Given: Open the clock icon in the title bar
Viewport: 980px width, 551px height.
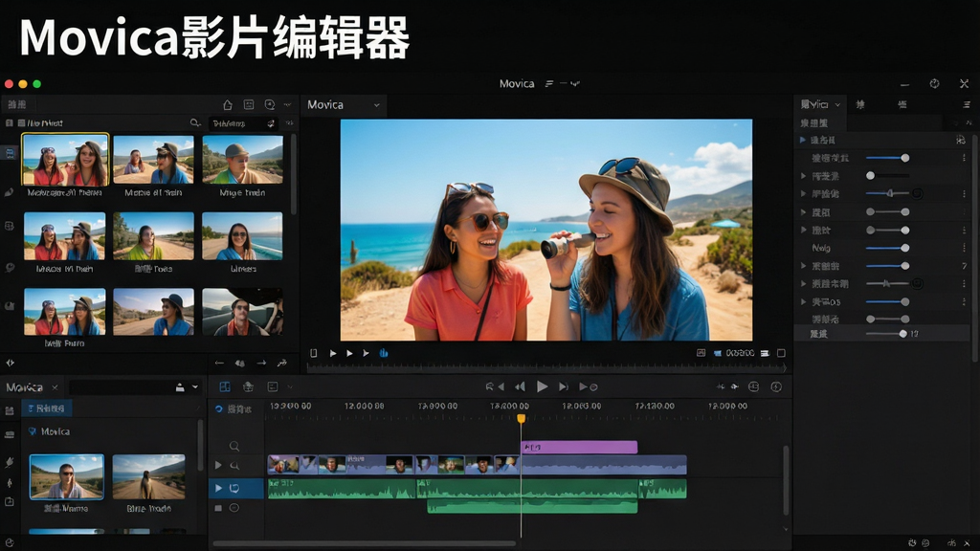Looking at the screenshot, I should [x=934, y=84].
